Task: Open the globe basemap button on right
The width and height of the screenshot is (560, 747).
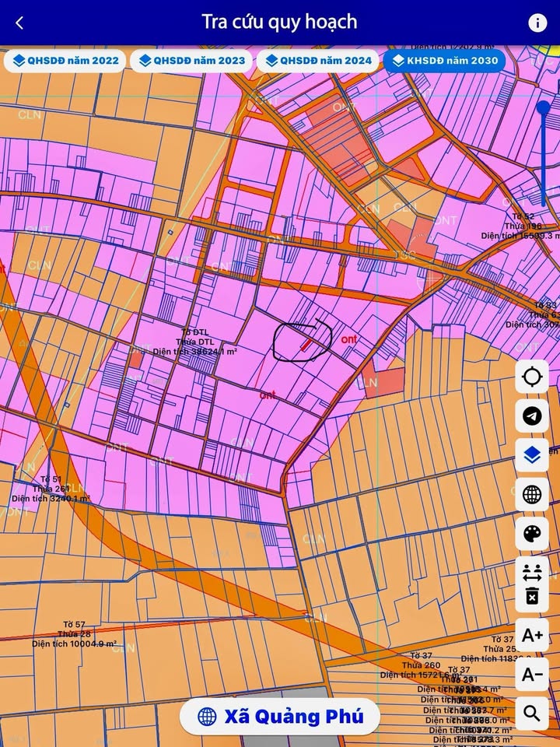Action: coord(532,494)
